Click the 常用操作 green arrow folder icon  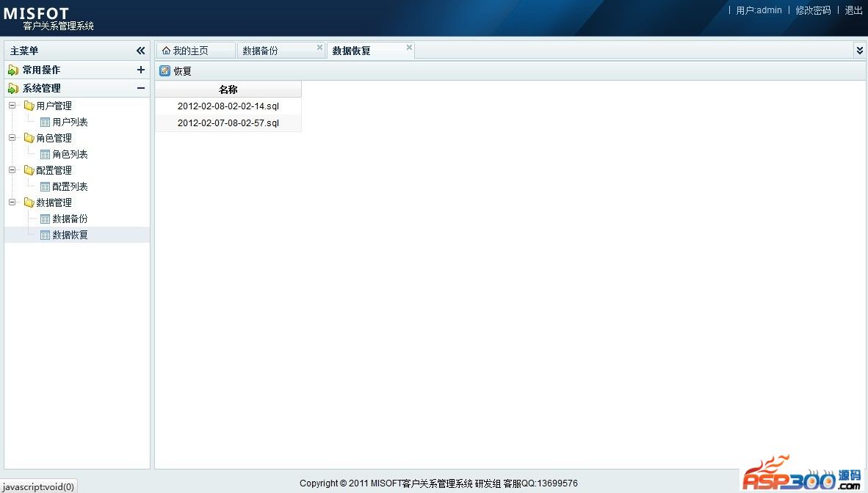click(x=13, y=70)
